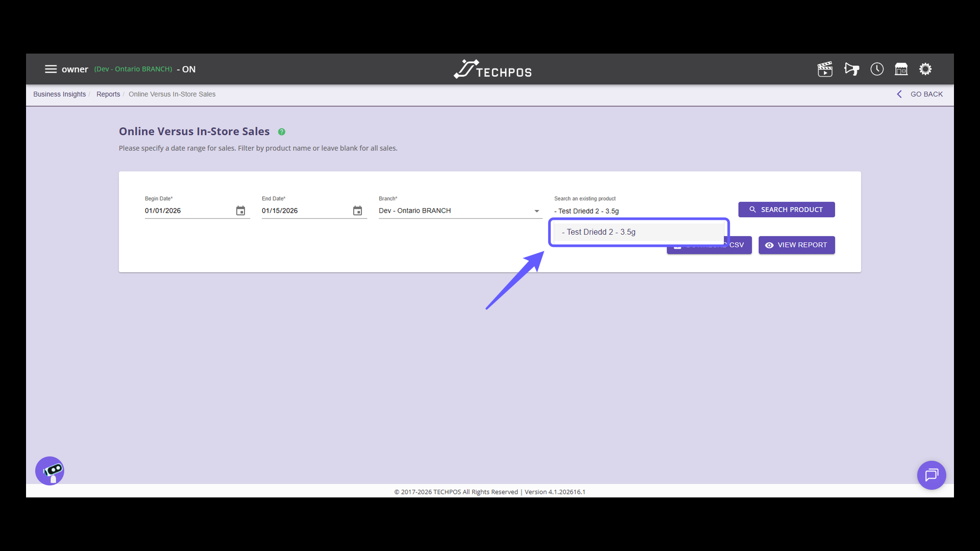Open the Begin Date calendar picker
Viewport: 980px width, 551px height.
240,210
